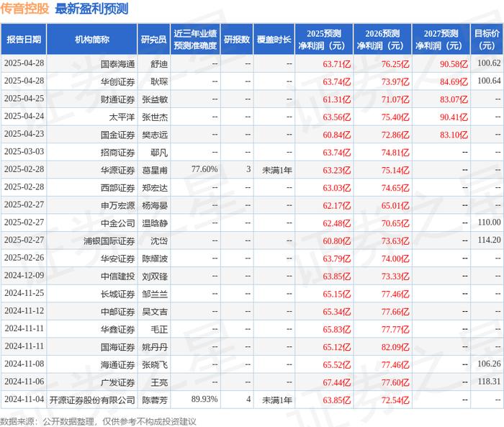Click accuracy value 89.93%
This screenshot has width=504, height=427.
[204, 399]
